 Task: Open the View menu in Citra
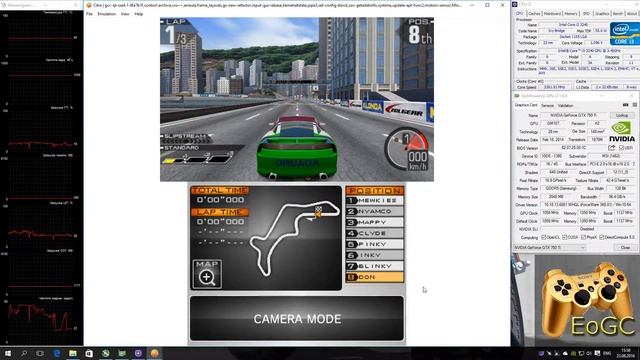125,14
